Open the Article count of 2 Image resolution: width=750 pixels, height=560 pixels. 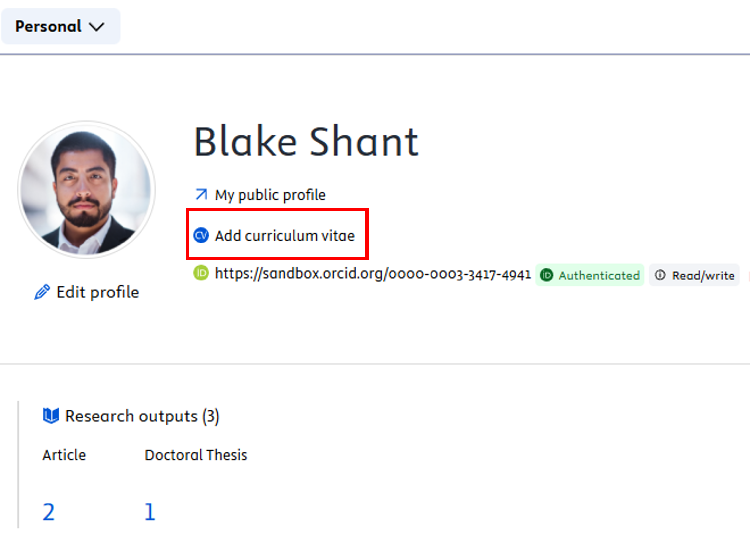pos(49,512)
